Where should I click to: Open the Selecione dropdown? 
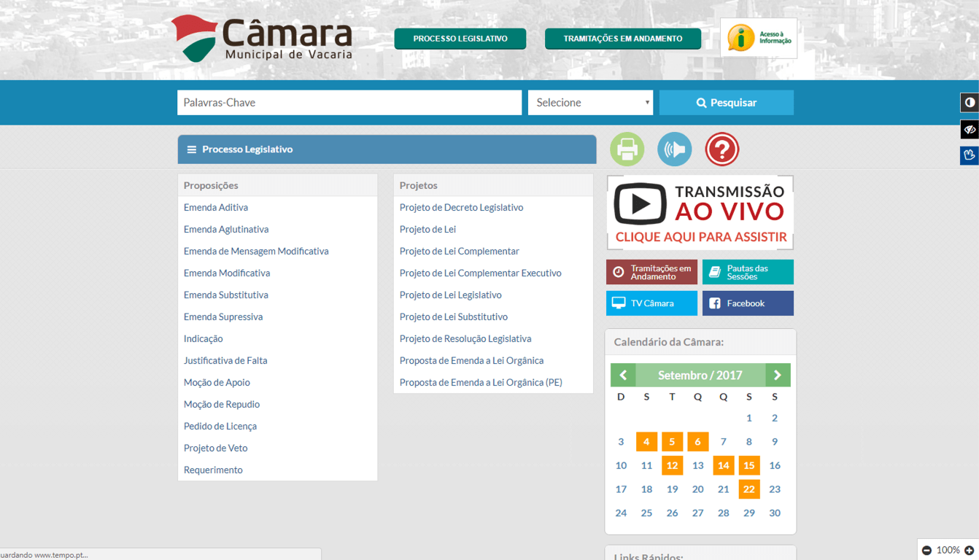pyautogui.click(x=590, y=103)
